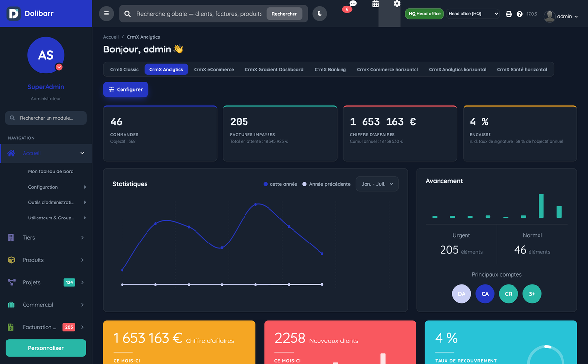The image size is (588, 364).
Task: Expand the Configuration submenu arrow
Action: (85, 187)
